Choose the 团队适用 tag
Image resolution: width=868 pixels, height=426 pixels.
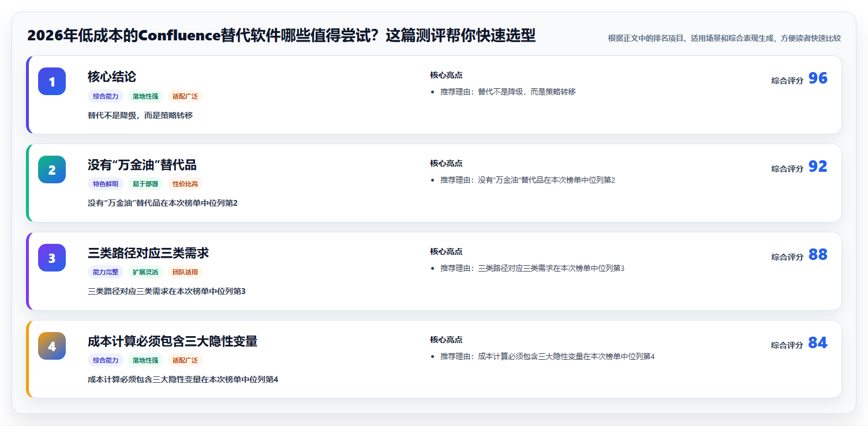[x=185, y=272]
